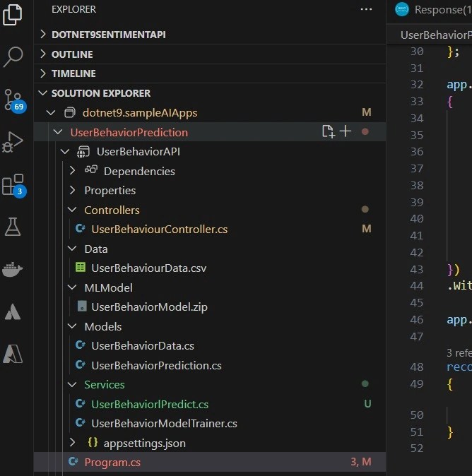This screenshot has width=472, height=476.
Task: Collapse the Models folder chevron
Action: (x=72, y=326)
